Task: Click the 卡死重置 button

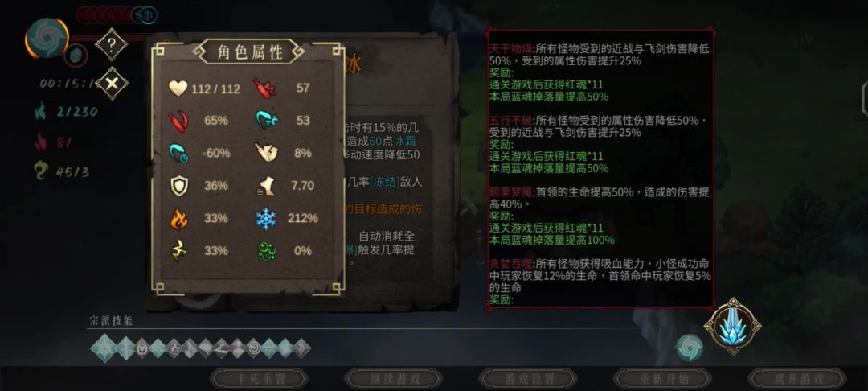Action: point(259,379)
